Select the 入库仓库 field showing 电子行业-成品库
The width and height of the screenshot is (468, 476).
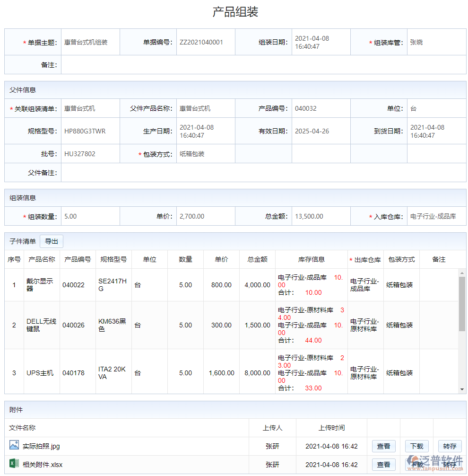coord(435,216)
